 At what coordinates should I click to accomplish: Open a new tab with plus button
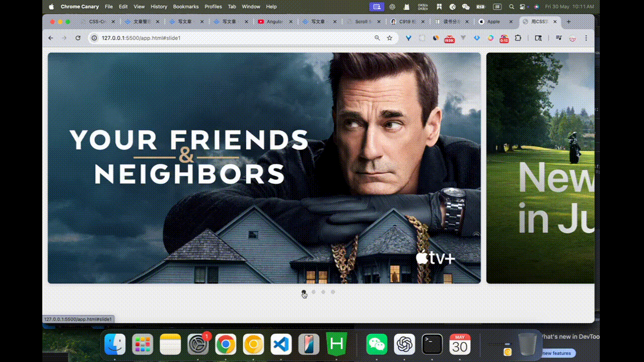(x=569, y=22)
